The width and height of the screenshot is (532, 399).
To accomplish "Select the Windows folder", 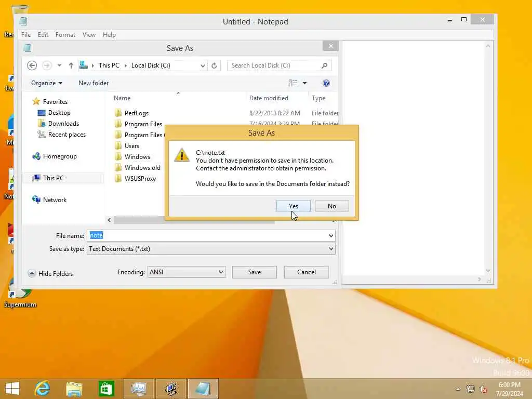I will 137,157.
